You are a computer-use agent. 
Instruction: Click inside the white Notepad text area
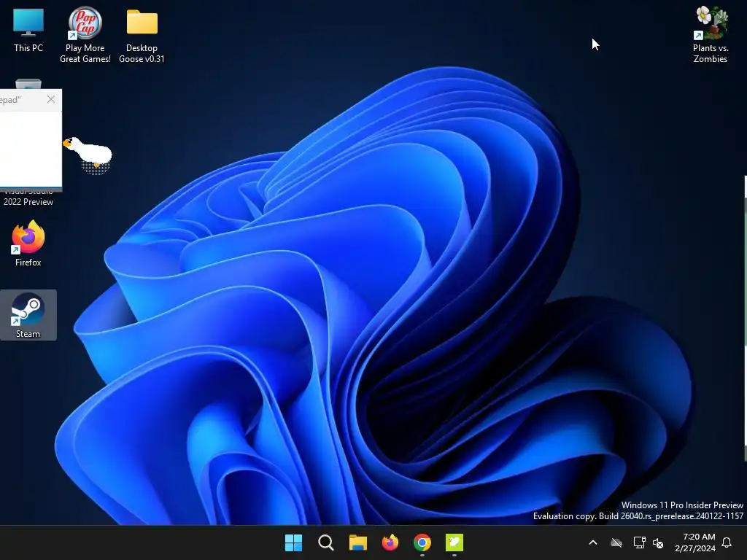[31, 149]
